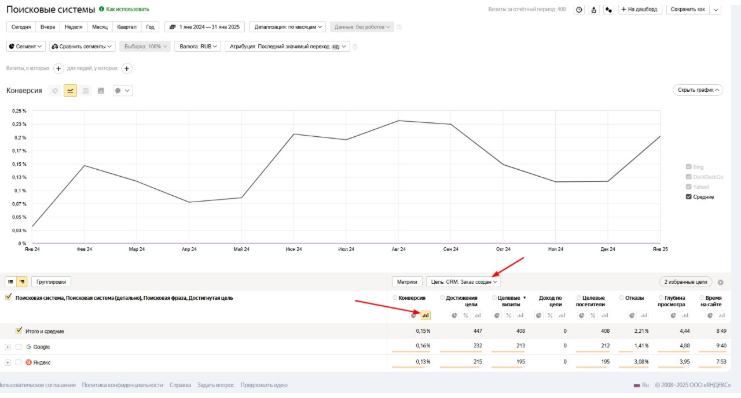Open Политика конфиденциальности footer link
The image size is (741, 398).
coord(122,385)
